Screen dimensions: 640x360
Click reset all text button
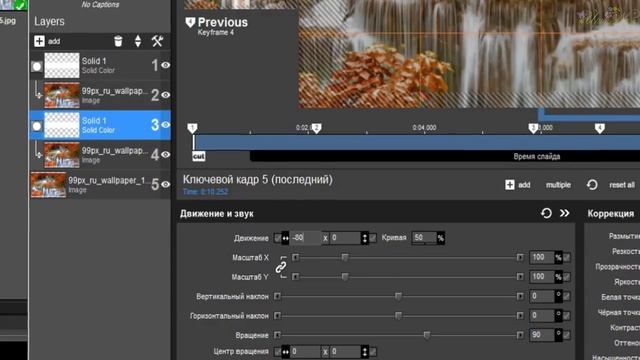pyautogui.click(x=622, y=185)
